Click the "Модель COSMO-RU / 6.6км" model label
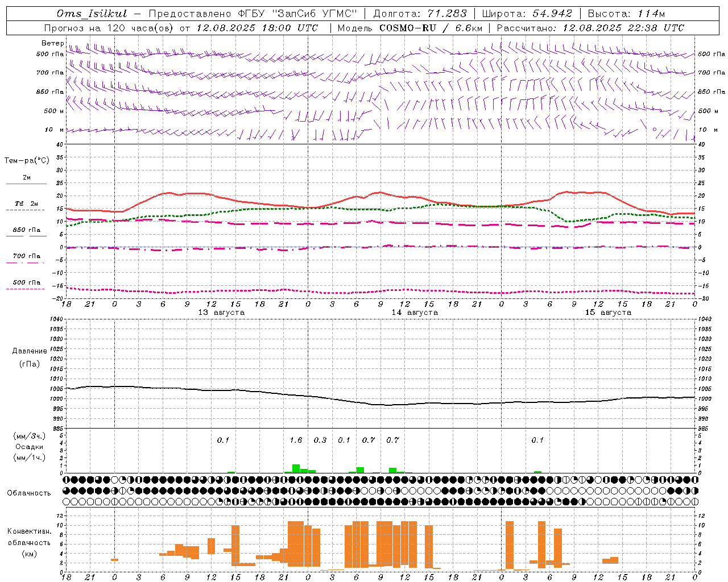Image resolution: width=728 pixels, height=582 pixels. pos(409,28)
